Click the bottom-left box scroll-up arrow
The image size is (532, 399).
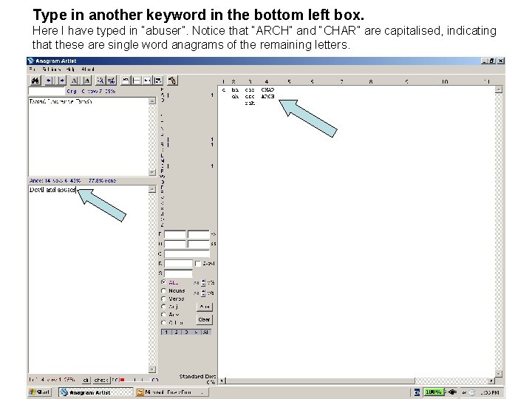pyautogui.click(x=152, y=189)
